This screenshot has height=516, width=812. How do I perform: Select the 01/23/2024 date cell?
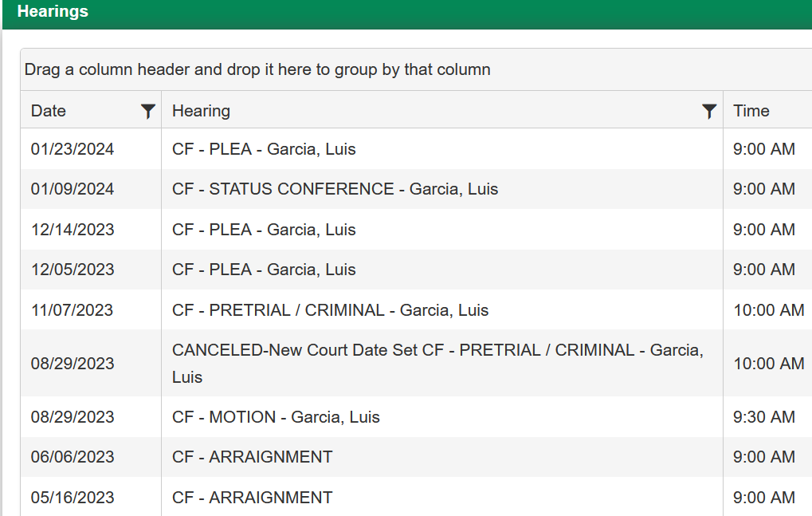(73, 149)
